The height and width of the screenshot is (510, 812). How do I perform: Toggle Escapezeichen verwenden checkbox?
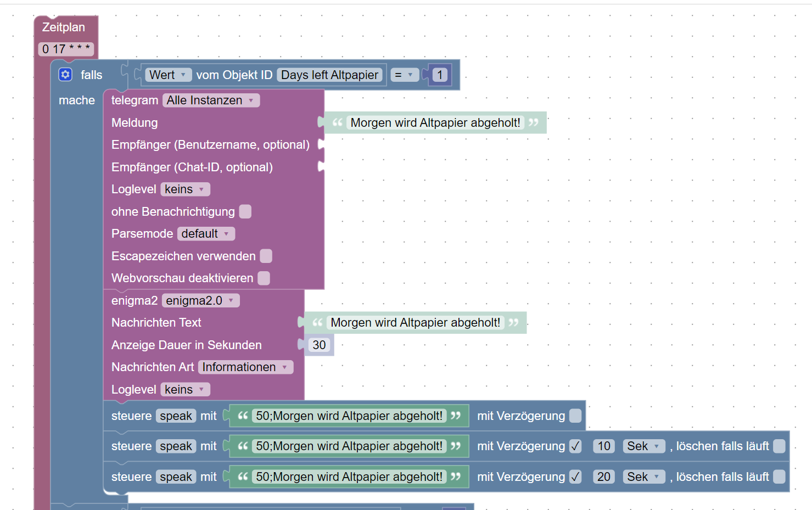[x=266, y=256]
